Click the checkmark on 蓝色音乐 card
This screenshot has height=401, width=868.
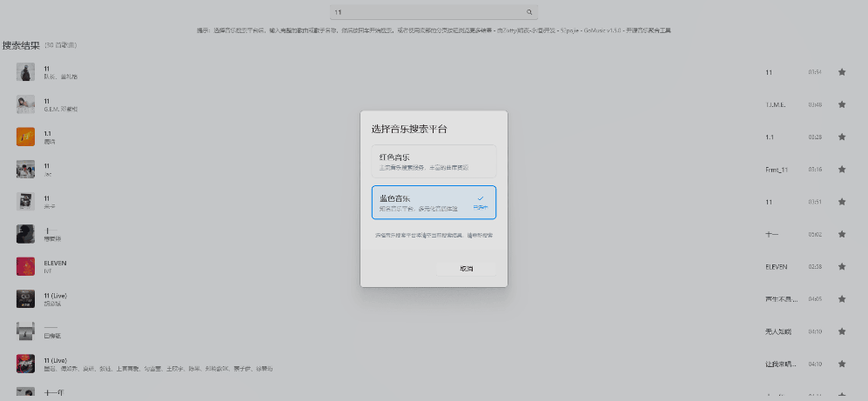[481, 198]
